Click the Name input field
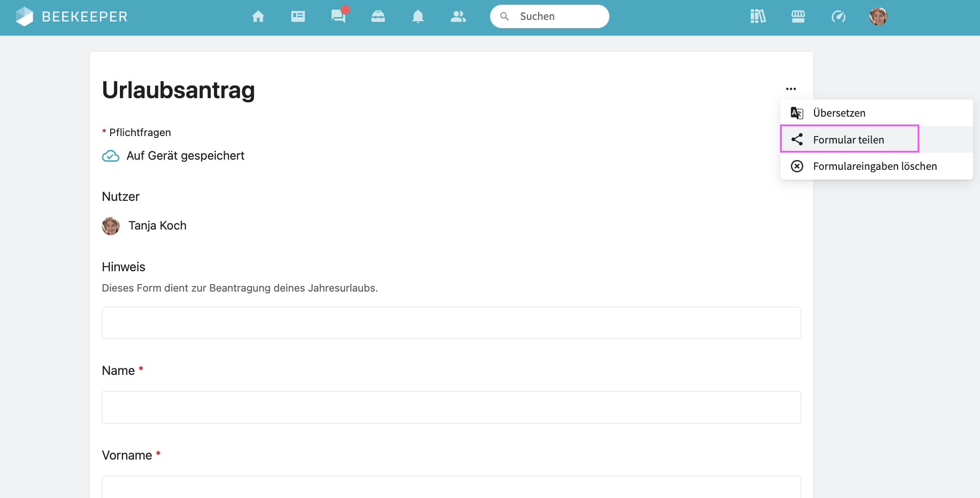 click(451, 407)
